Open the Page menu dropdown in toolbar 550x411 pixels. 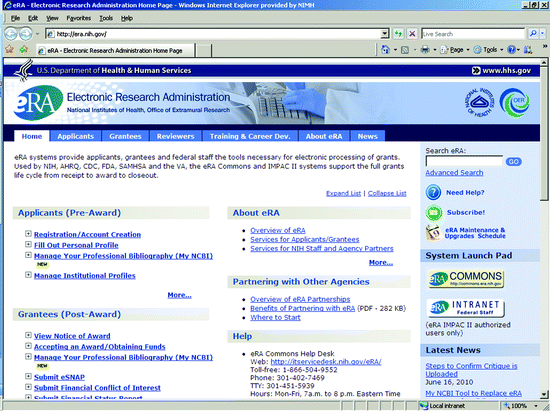point(455,50)
